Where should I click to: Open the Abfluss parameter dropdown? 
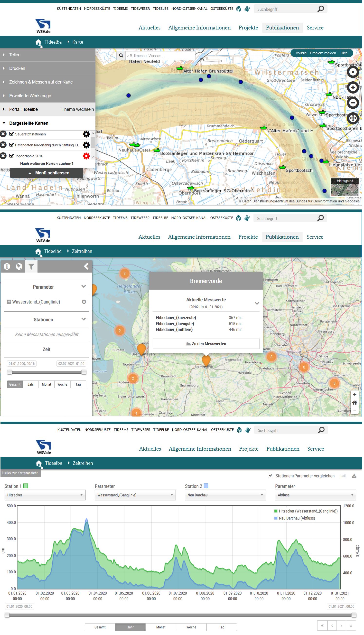point(316,496)
